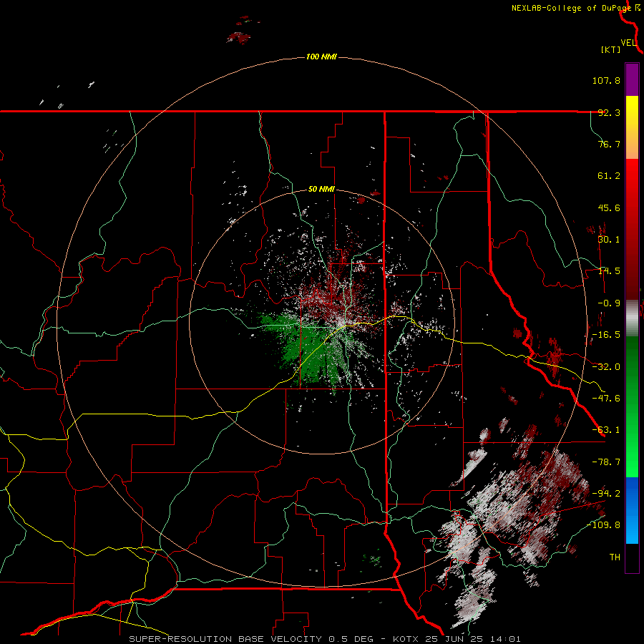Click the purple segment of color scale

tap(632, 80)
